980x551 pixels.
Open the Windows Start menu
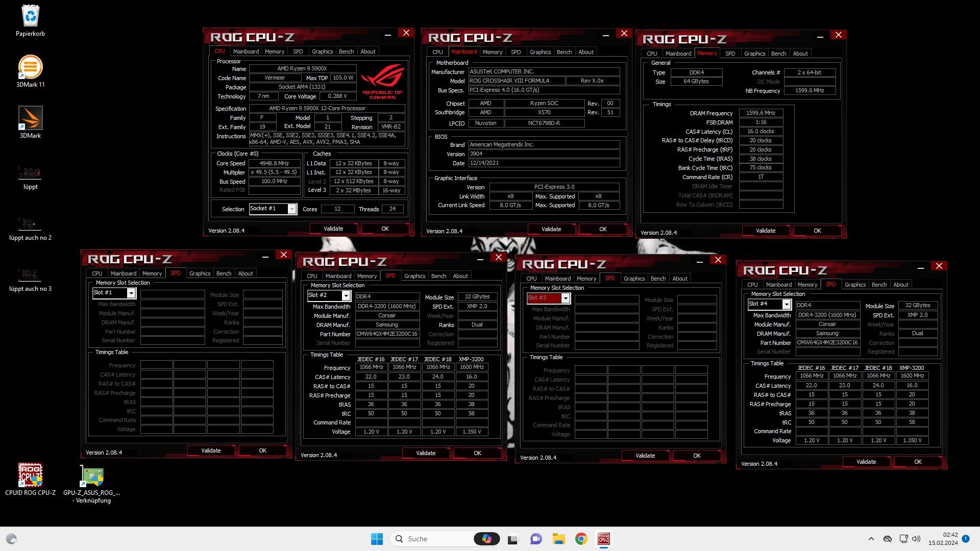[377, 539]
